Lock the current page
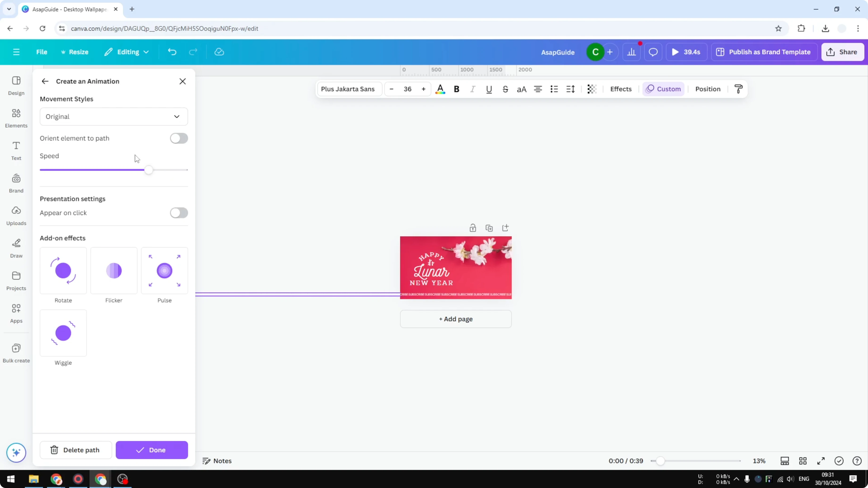 pyautogui.click(x=473, y=228)
